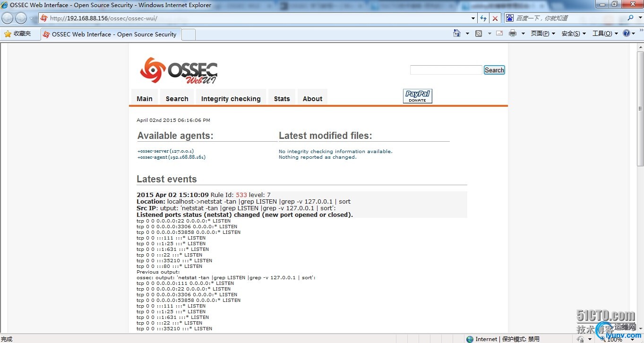This screenshot has height=343, width=644.
Task: Click the RSS feeds icon
Action: pos(479,34)
